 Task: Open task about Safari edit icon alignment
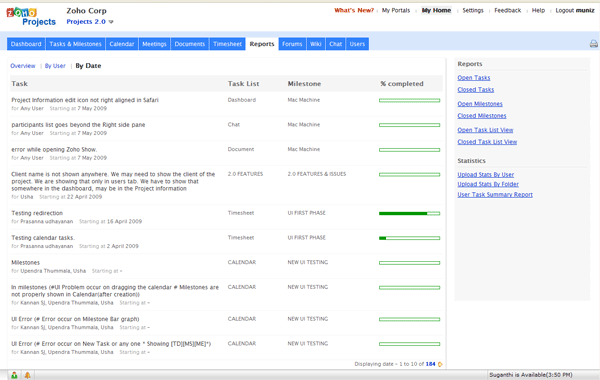pos(85,100)
